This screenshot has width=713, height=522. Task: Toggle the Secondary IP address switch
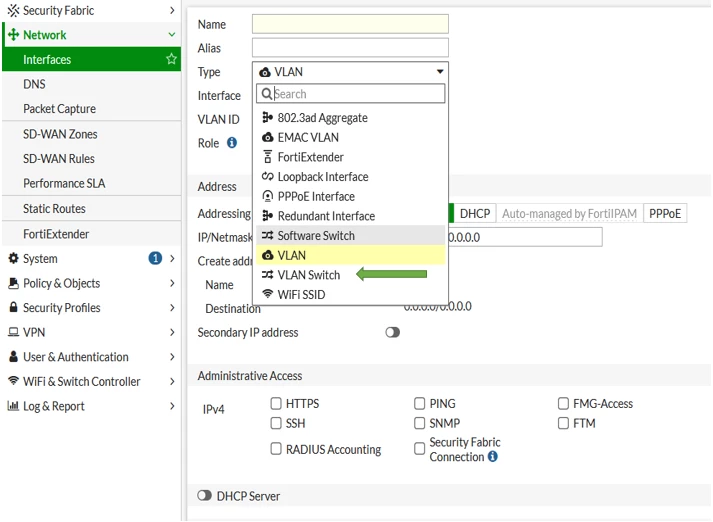(393, 332)
